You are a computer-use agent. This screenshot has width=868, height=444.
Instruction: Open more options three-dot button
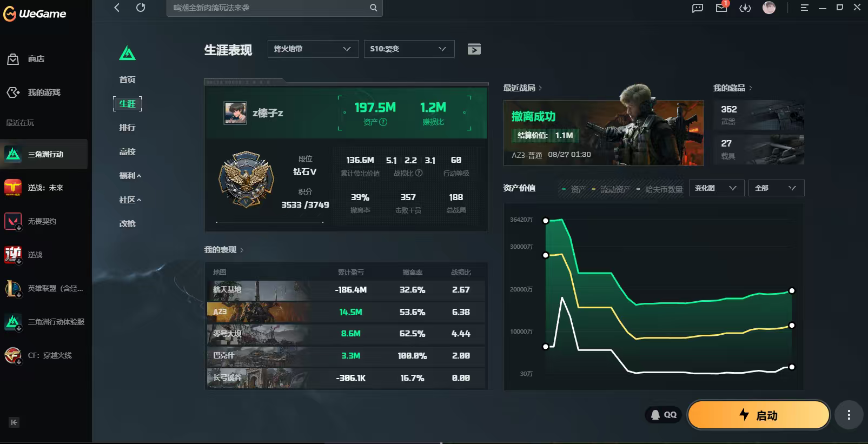click(849, 415)
